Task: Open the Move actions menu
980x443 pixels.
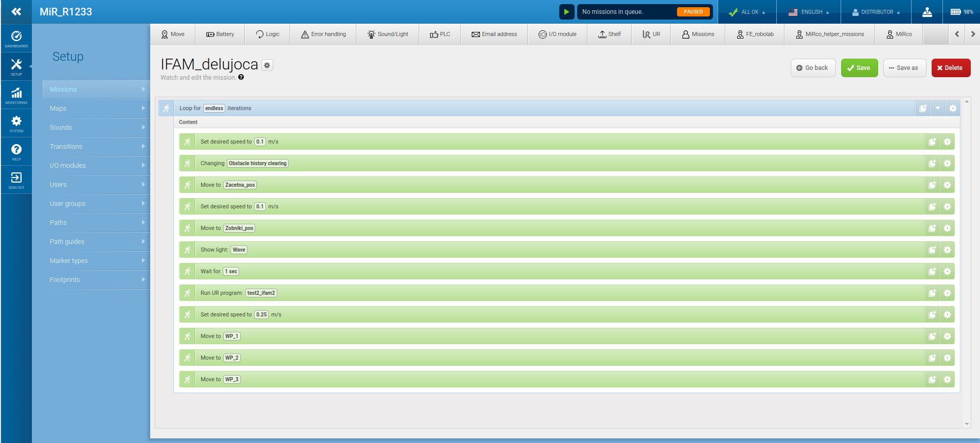Action: 173,34
